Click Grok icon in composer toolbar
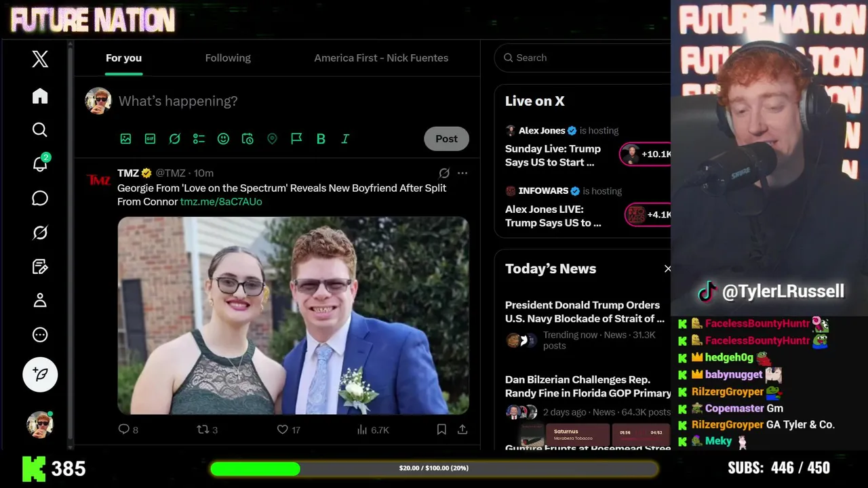This screenshot has height=488, width=868. click(174, 139)
